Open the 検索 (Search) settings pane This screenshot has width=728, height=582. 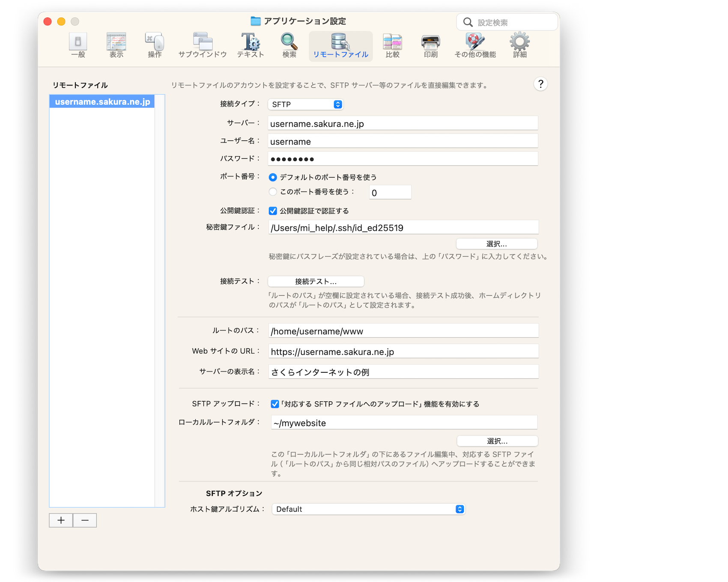point(289,45)
